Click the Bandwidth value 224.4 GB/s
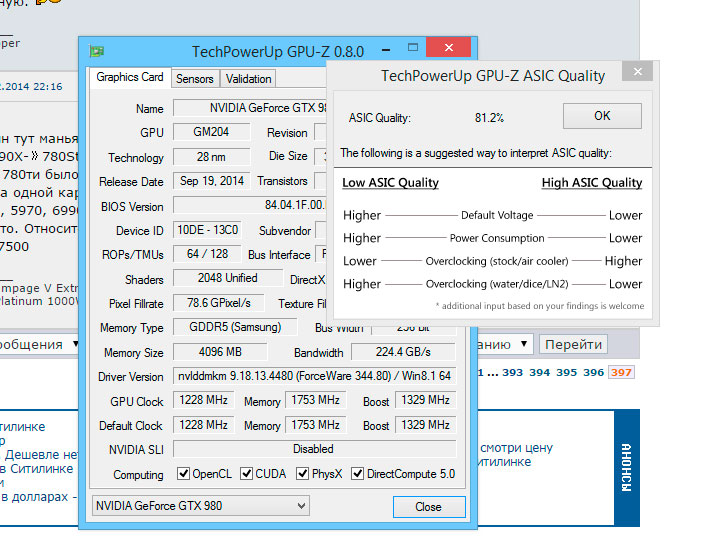This screenshot has height=547, width=717. click(403, 352)
